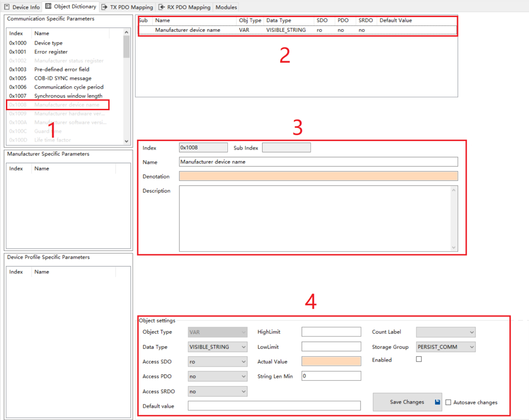Click the HighLimit input field
This screenshot has height=420, width=529.
[x=331, y=332]
